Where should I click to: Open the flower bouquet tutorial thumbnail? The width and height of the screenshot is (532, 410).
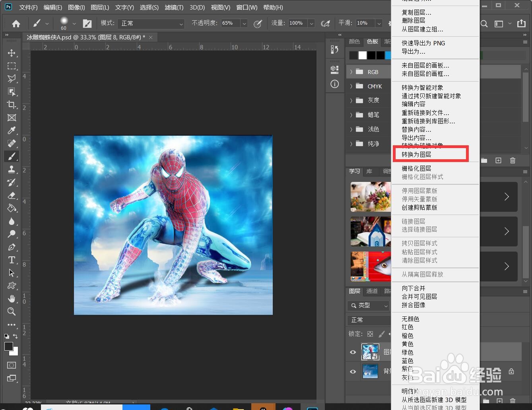coord(371,197)
